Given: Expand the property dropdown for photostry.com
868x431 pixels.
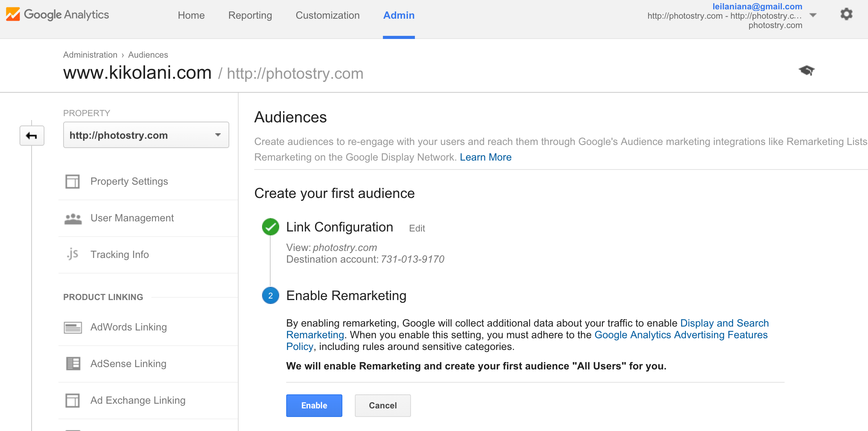Looking at the screenshot, I should [219, 135].
